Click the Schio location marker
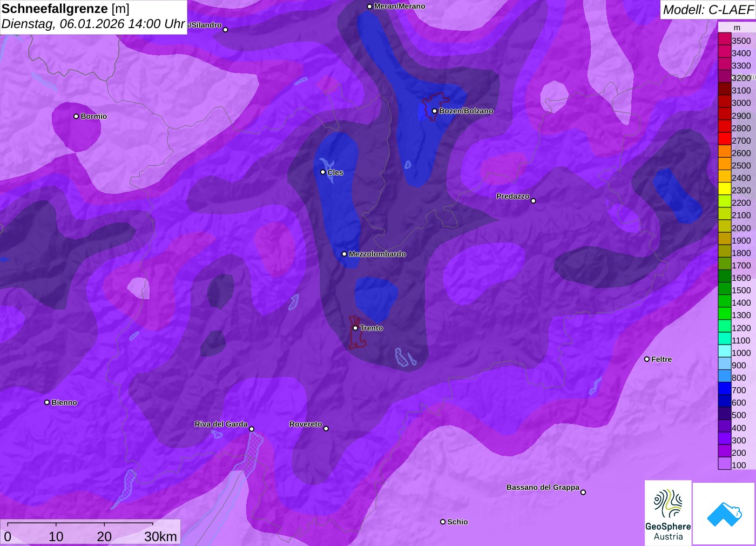 [443, 522]
